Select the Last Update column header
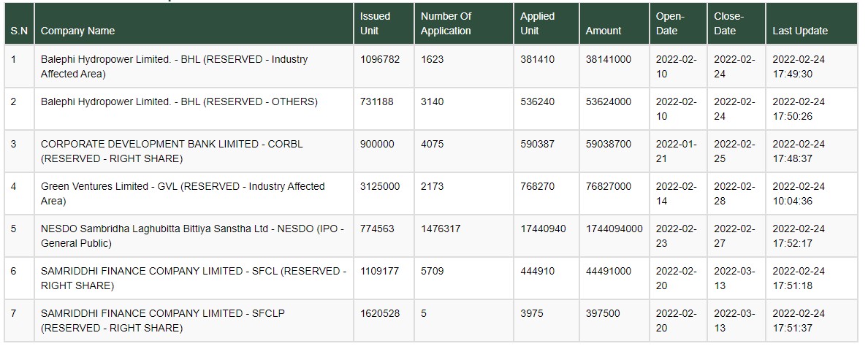Viewport: 868px width, 349px height. (x=800, y=31)
